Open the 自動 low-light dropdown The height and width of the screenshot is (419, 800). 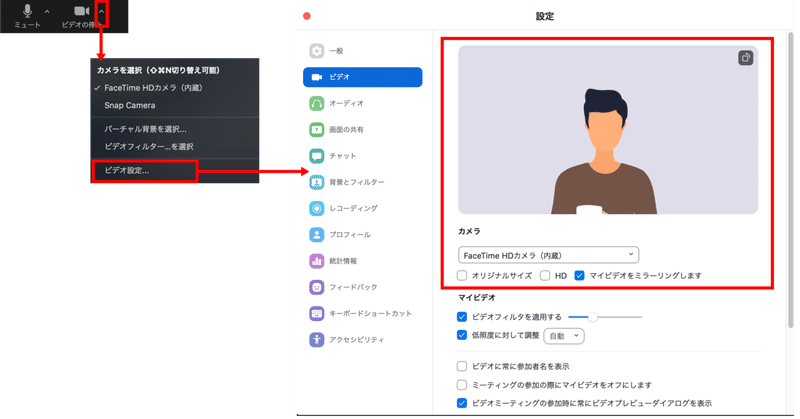(x=564, y=336)
